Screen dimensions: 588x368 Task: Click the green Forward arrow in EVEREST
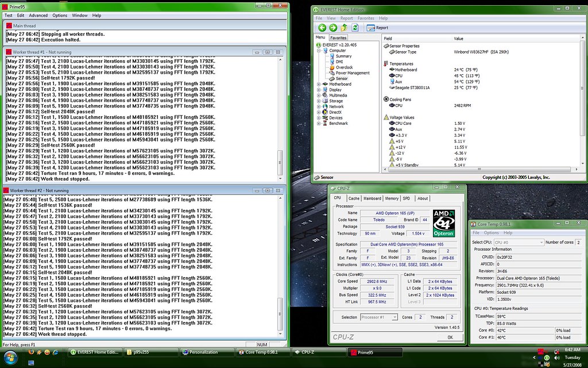[333, 28]
